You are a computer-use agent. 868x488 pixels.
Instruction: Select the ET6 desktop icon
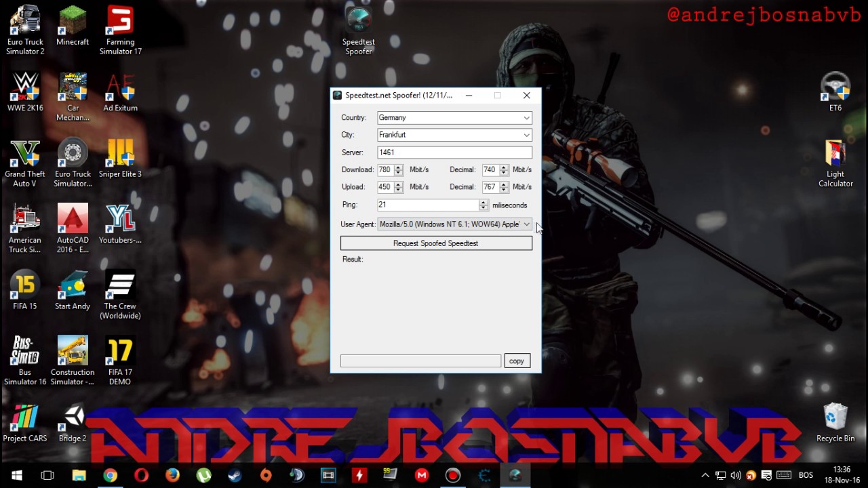click(835, 93)
